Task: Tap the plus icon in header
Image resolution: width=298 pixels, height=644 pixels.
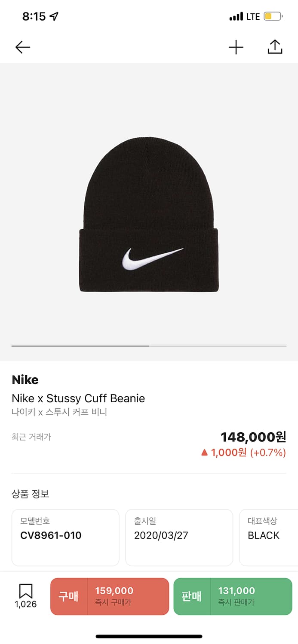Action: [x=236, y=47]
